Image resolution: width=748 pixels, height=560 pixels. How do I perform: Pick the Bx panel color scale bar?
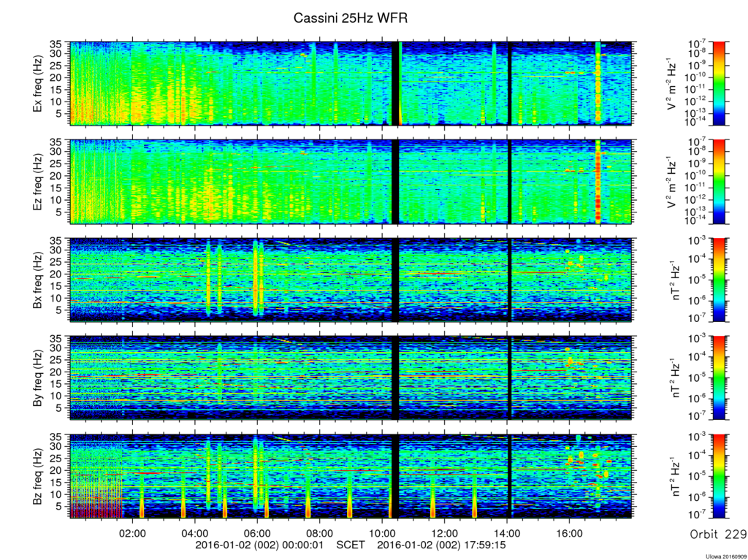point(719,280)
